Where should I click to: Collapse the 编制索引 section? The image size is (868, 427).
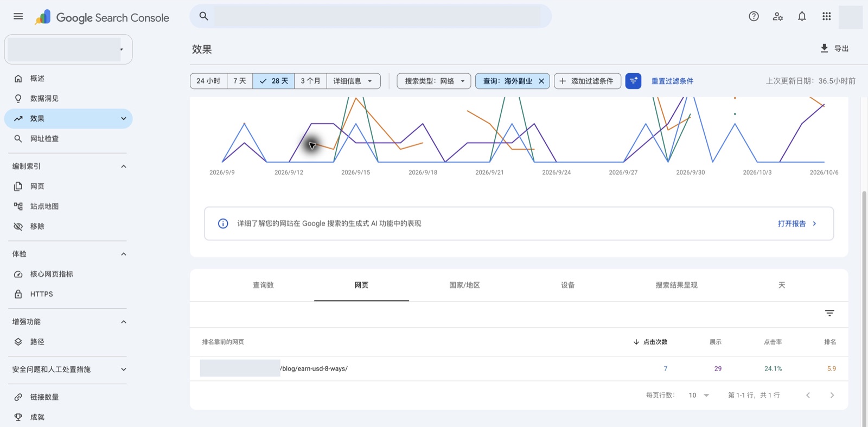click(x=124, y=166)
